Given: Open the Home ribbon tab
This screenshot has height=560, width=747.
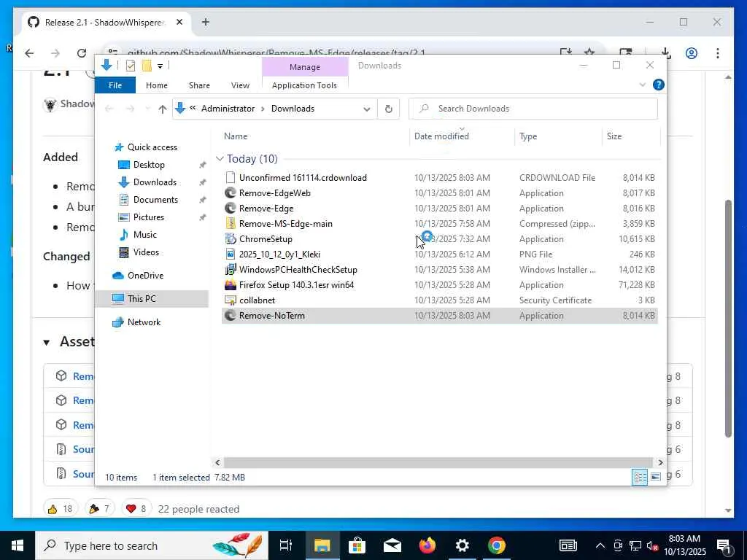Looking at the screenshot, I should (x=157, y=85).
